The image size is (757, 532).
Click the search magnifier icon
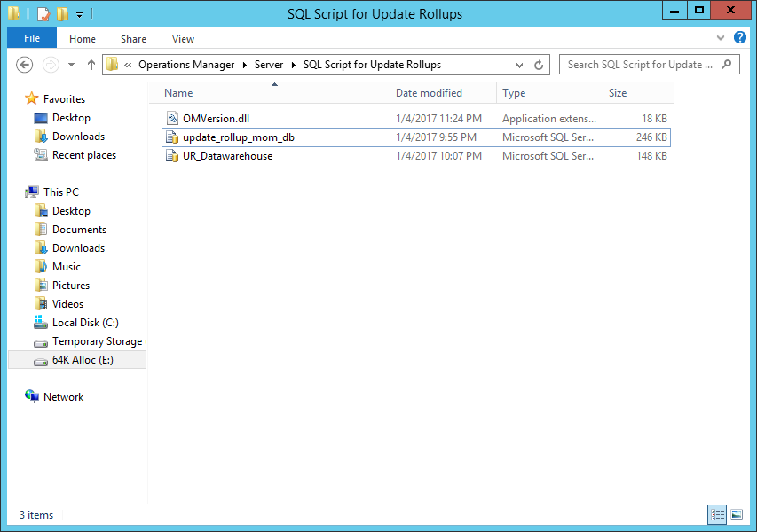[x=726, y=65]
